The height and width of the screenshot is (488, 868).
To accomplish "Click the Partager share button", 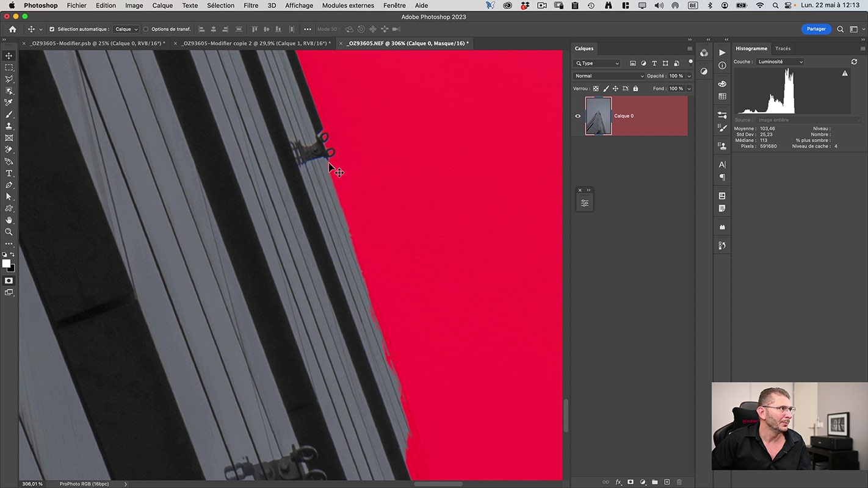I will [x=816, y=29].
